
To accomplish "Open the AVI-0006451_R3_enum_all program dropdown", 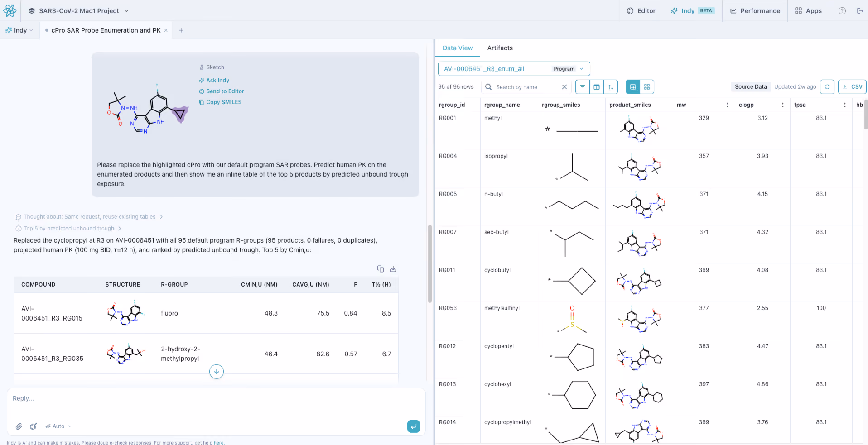I will point(514,69).
